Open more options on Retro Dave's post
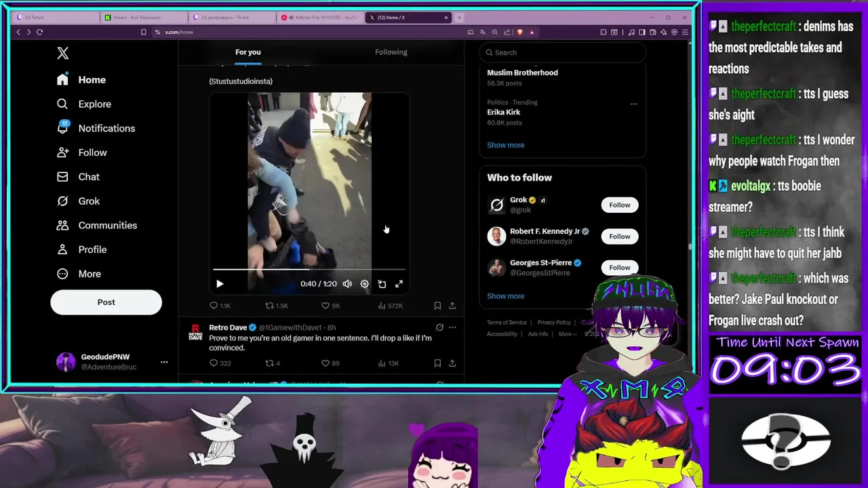868x488 pixels. (x=452, y=327)
